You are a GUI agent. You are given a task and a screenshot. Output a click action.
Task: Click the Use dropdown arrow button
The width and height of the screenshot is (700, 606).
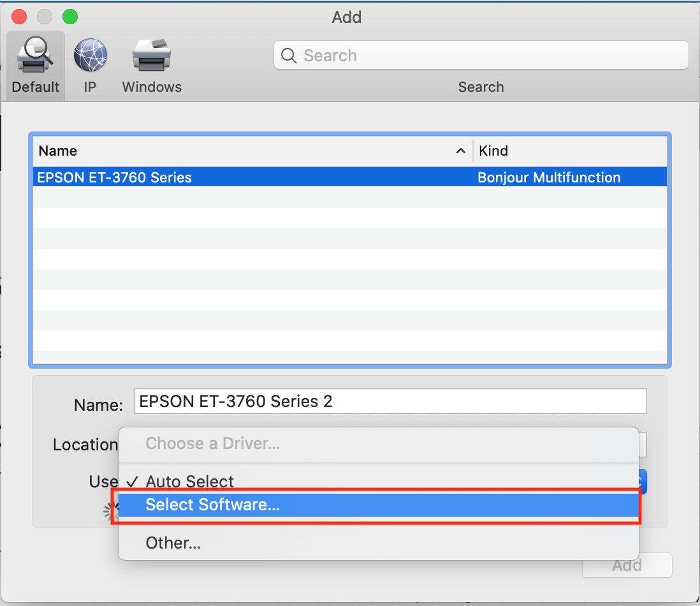(643, 482)
